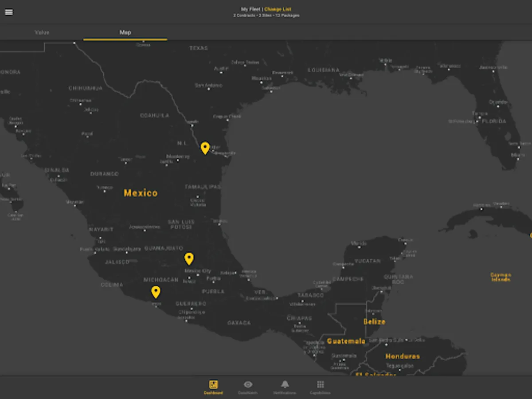Select the Map tab
The width and height of the screenshot is (532, 399).
(125, 32)
